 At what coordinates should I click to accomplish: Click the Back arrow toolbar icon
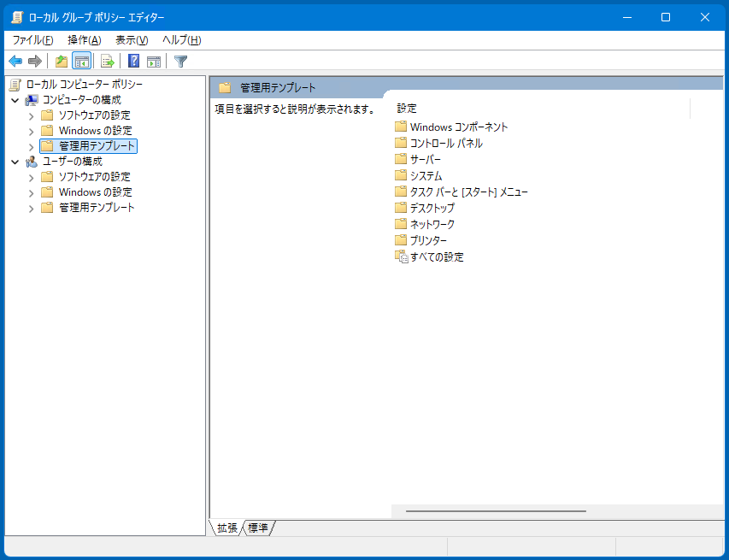(15, 61)
